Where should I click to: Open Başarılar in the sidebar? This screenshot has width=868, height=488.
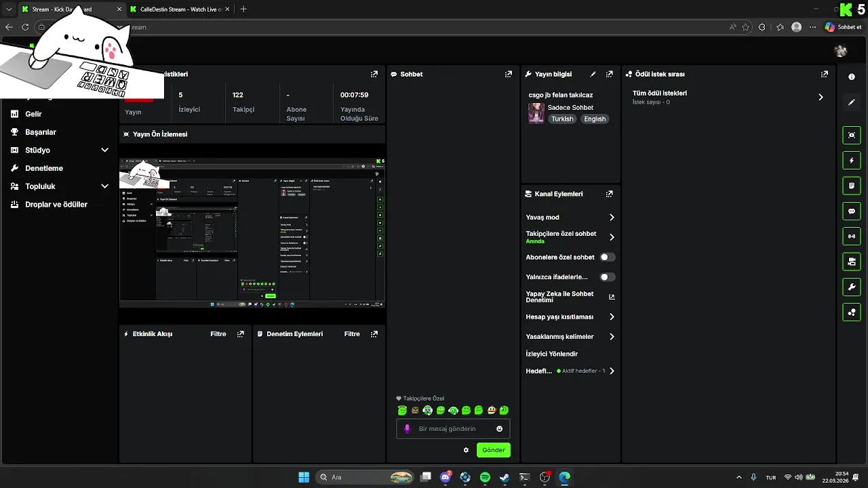click(x=40, y=132)
